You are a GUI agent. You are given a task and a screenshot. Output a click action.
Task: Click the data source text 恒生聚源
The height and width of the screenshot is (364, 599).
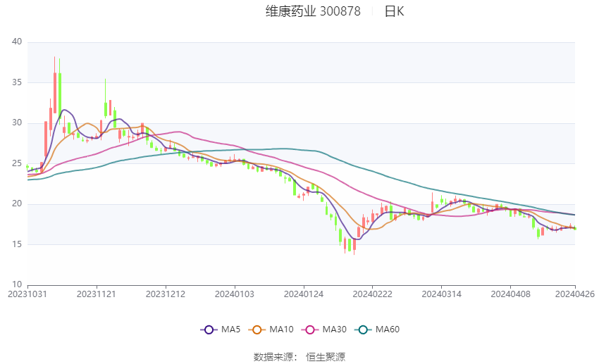[x=326, y=357]
